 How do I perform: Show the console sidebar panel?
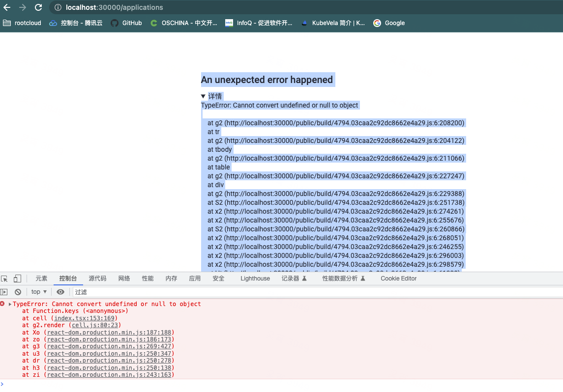[x=4, y=292]
